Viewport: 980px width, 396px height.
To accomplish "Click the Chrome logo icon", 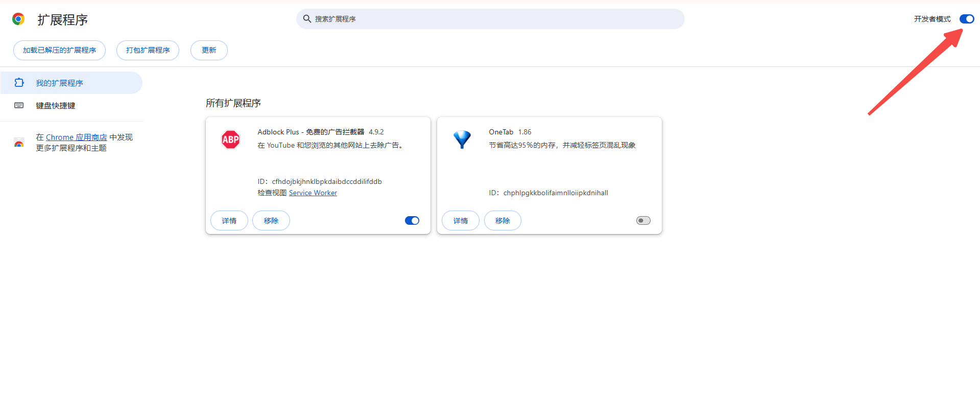I will [18, 19].
